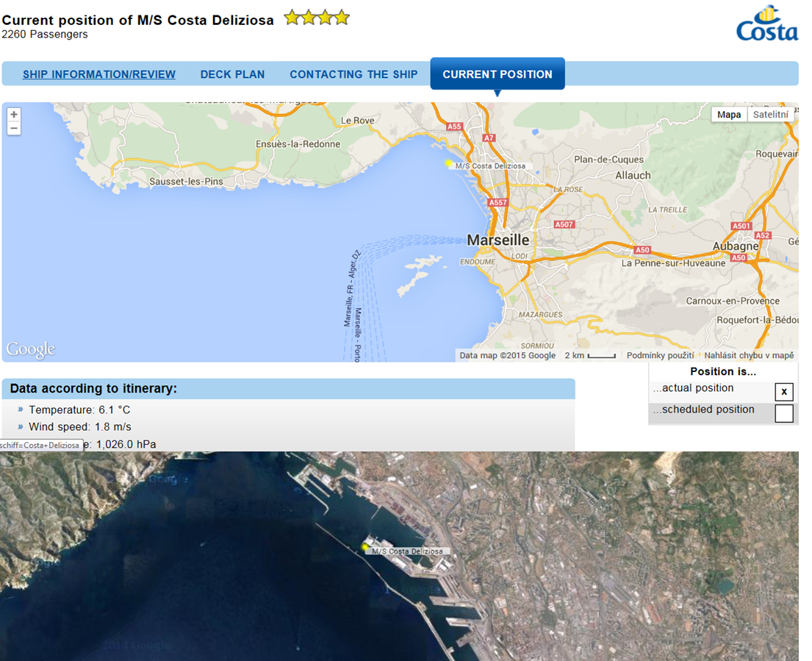Click the yellow ship marker on road map

tap(448, 163)
